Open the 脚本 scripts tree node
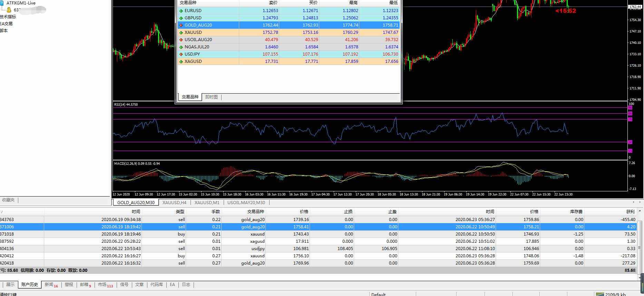Screen dimensions: 644x296 point(4,30)
